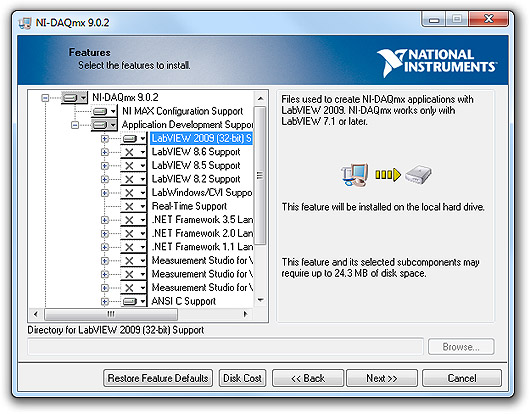Expand the LabVIEW 8.2 Support node
Screen dimensions: 530x414
point(105,179)
